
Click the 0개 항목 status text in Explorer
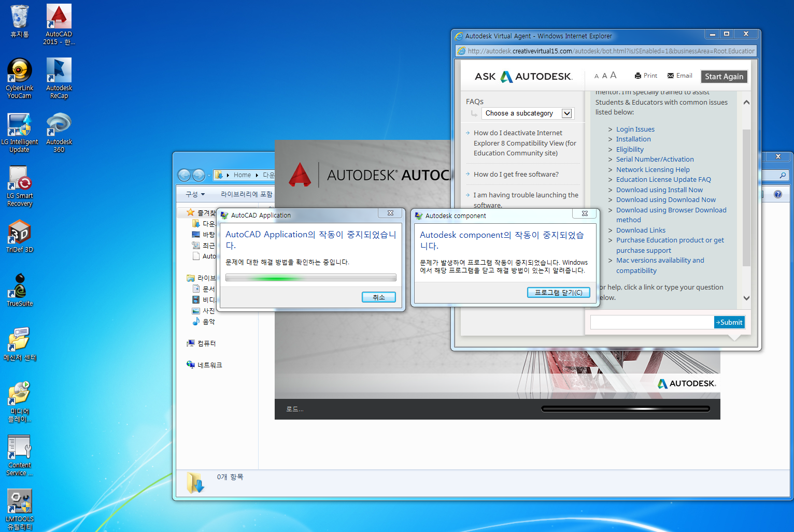(230, 477)
